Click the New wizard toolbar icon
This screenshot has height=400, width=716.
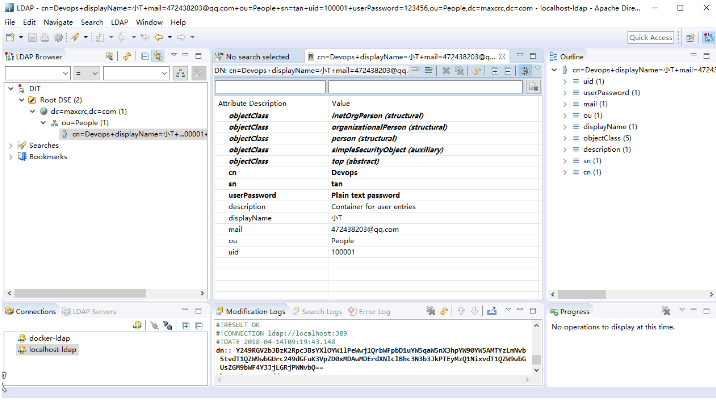[x=10, y=37]
